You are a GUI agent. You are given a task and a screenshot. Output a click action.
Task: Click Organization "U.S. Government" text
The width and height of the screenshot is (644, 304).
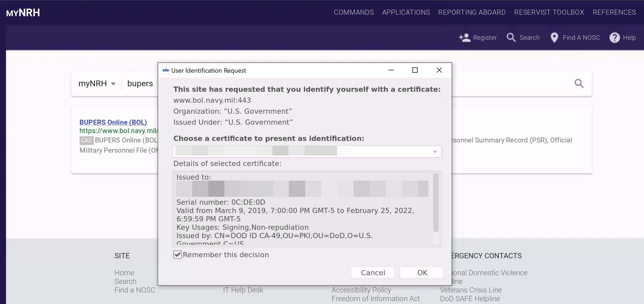[233, 111]
